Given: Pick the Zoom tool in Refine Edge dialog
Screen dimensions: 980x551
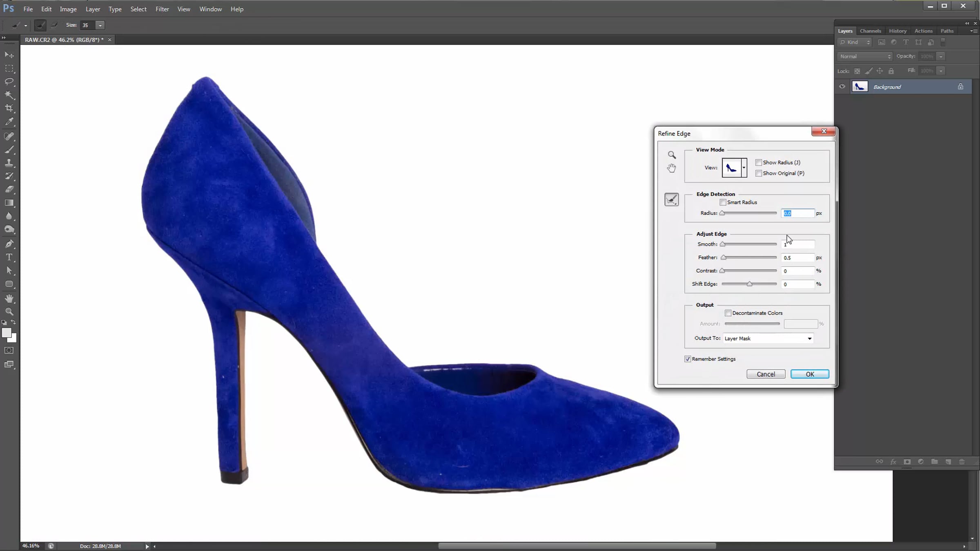Looking at the screenshot, I should (x=672, y=155).
